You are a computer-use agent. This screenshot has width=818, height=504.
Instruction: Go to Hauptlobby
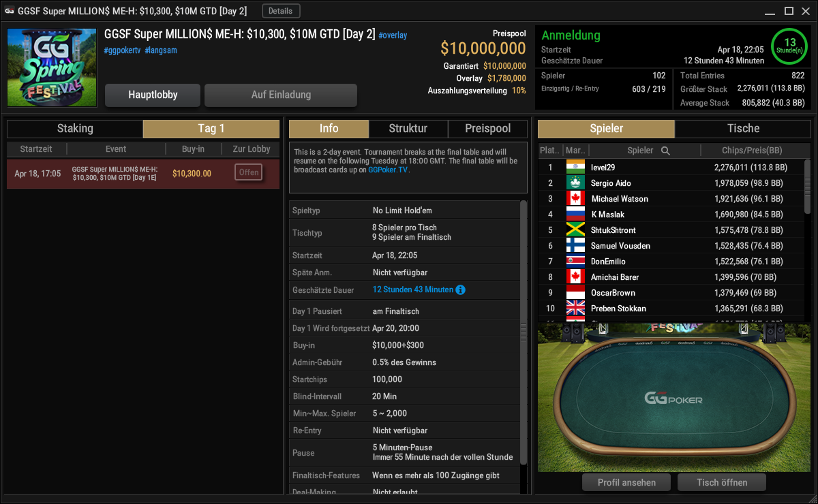[153, 95]
